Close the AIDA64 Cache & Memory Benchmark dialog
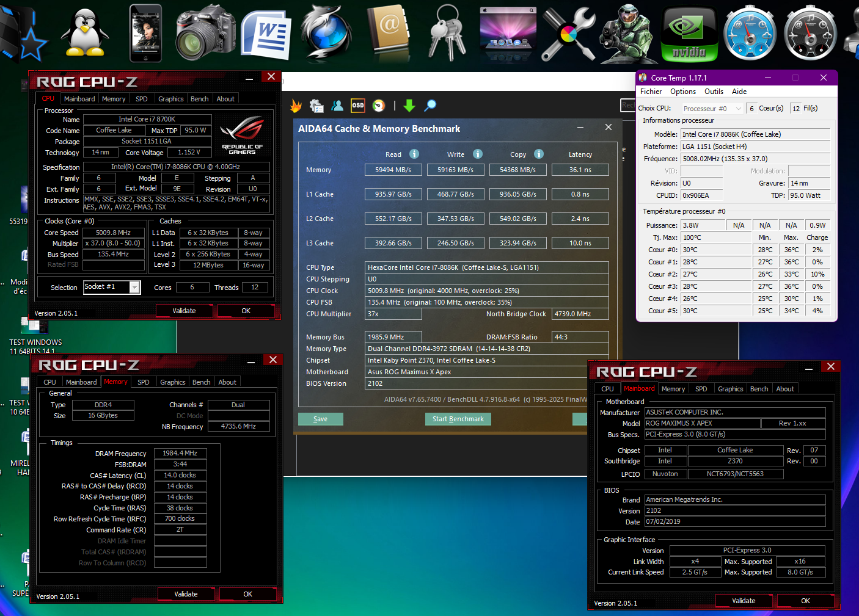The width and height of the screenshot is (859, 616). point(609,127)
